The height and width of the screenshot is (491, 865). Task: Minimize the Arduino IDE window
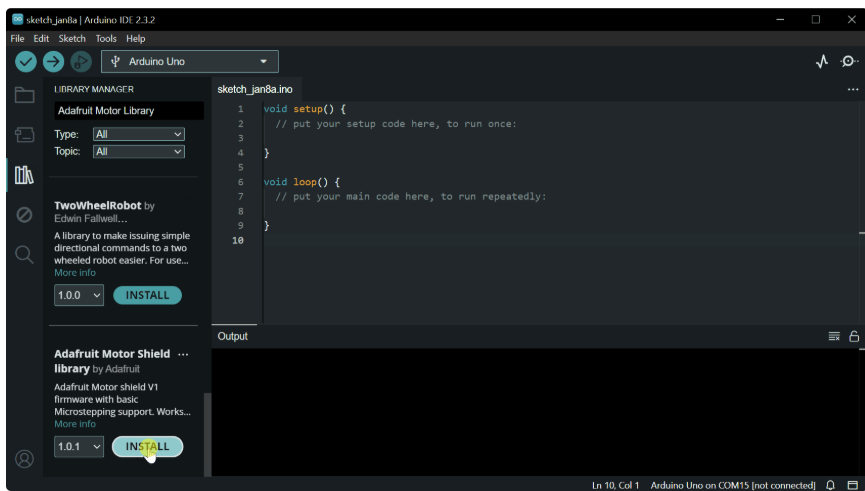(780, 19)
